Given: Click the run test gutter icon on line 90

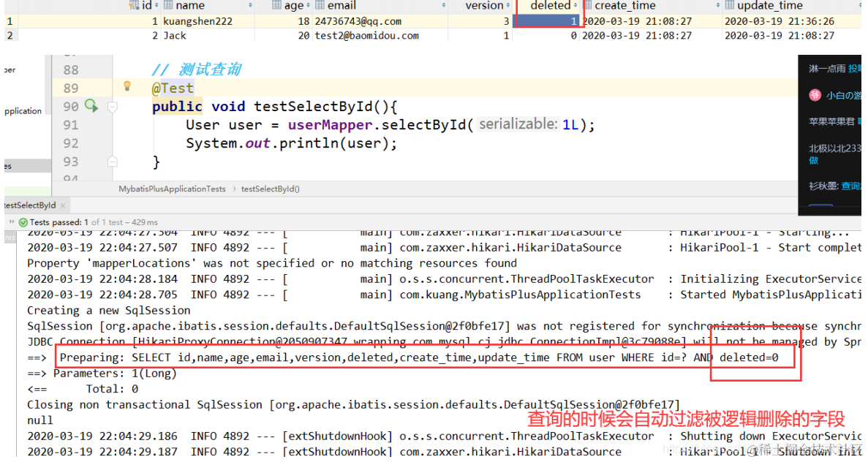Looking at the screenshot, I should pyautogui.click(x=91, y=105).
